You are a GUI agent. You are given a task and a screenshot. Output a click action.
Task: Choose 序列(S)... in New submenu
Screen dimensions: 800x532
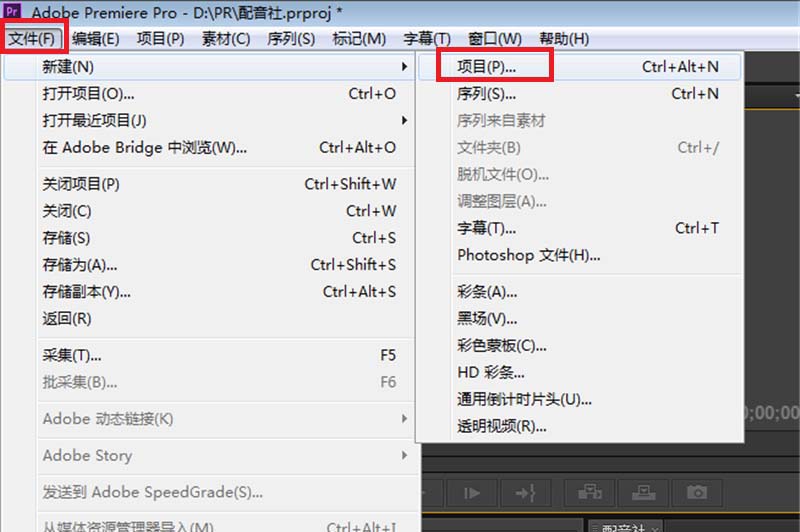[580, 94]
